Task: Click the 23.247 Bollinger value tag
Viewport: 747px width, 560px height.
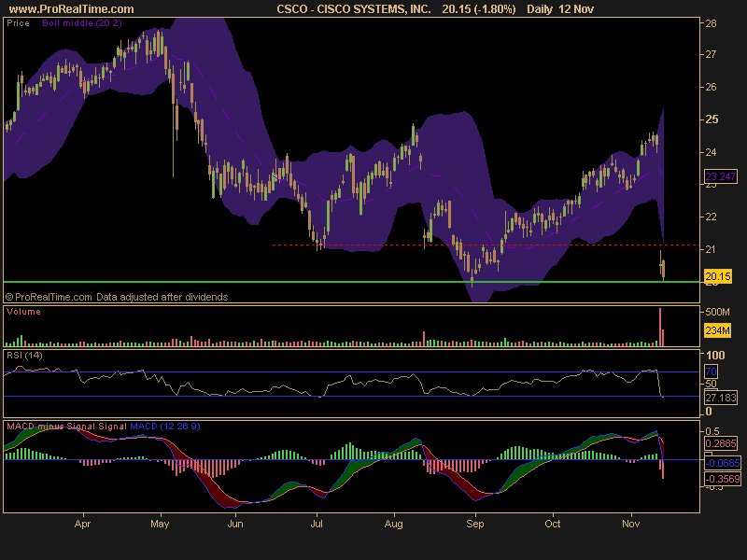Action: pos(720,176)
